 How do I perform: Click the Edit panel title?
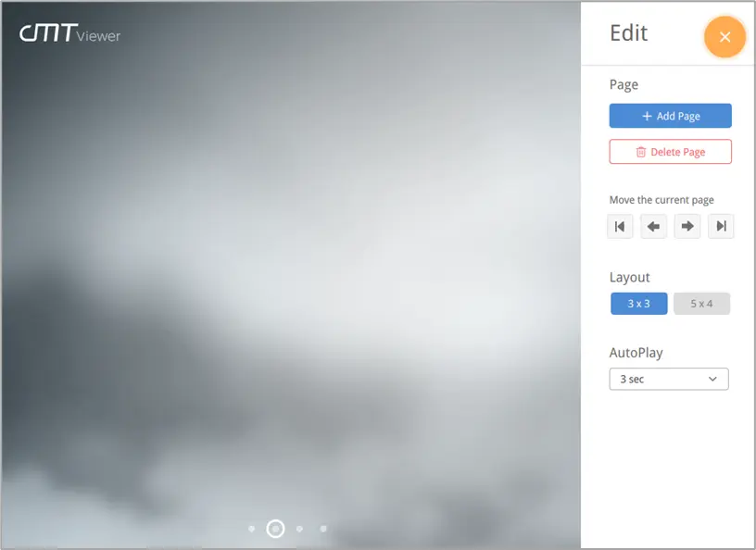tap(628, 32)
